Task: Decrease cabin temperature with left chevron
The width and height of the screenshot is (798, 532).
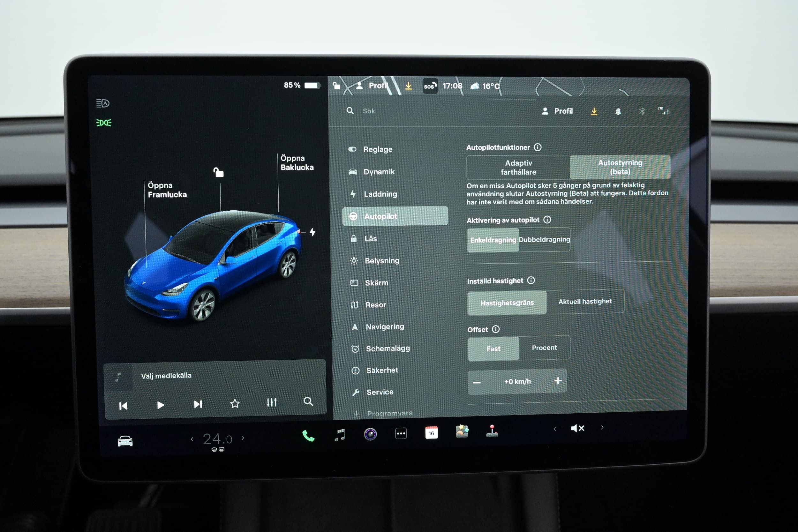Action: pos(192,439)
